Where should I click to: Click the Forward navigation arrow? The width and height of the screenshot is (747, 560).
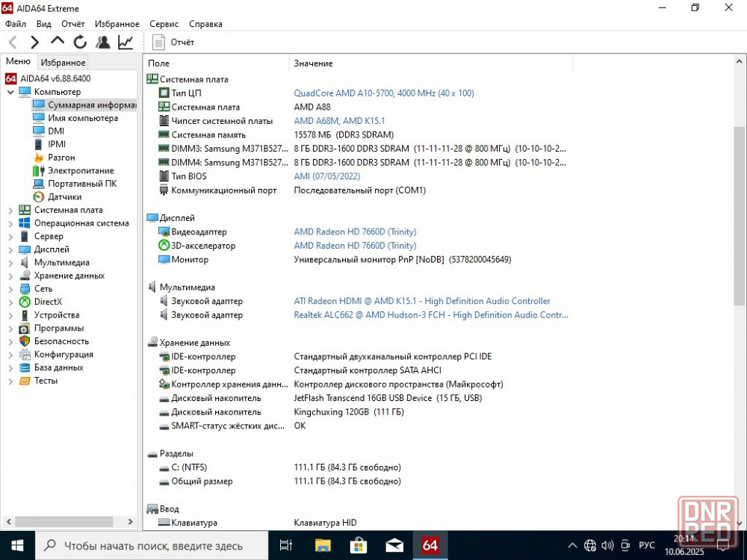pyautogui.click(x=34, y=43)
